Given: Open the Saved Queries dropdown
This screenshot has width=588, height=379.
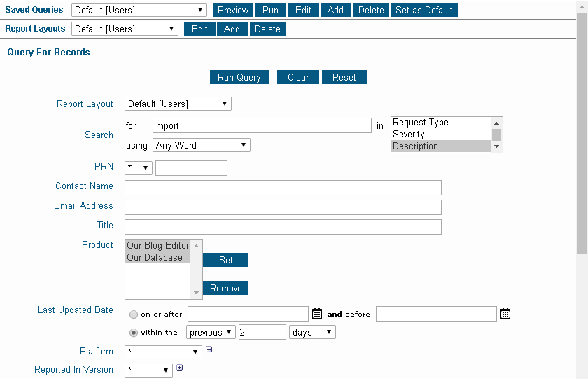Looking at the screenshot, I should coord(139,10).
